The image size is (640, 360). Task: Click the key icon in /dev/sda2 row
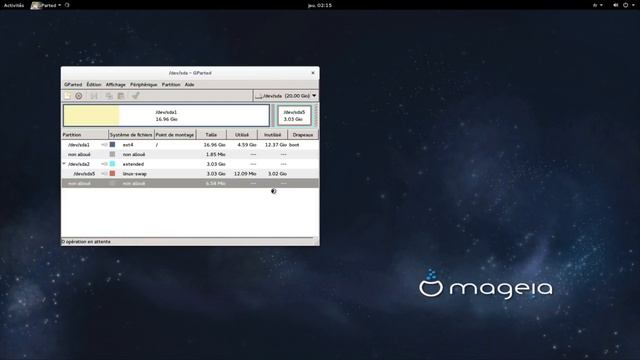(x=104, y=164)
